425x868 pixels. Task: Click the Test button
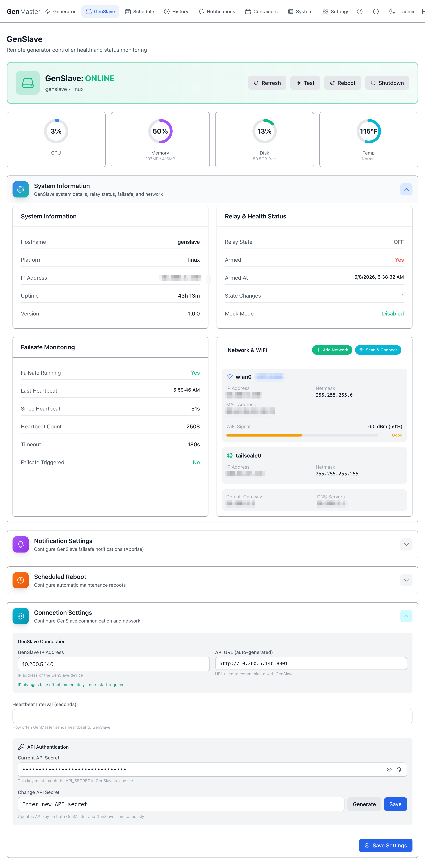(305, 83)
